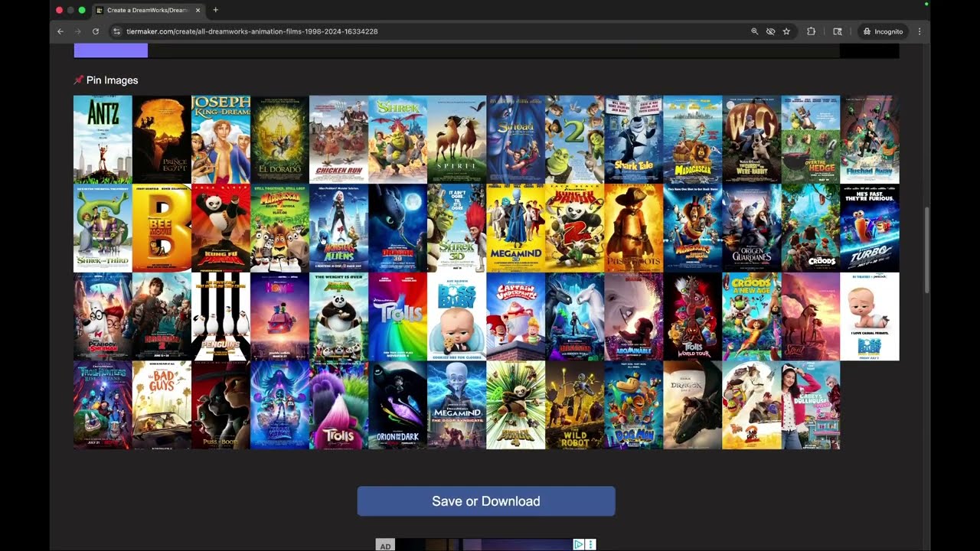Image resolution: width=980 pixels, height=551 pixels.
Task: Bookmark this page with the star icon
Action: [786, 31]
